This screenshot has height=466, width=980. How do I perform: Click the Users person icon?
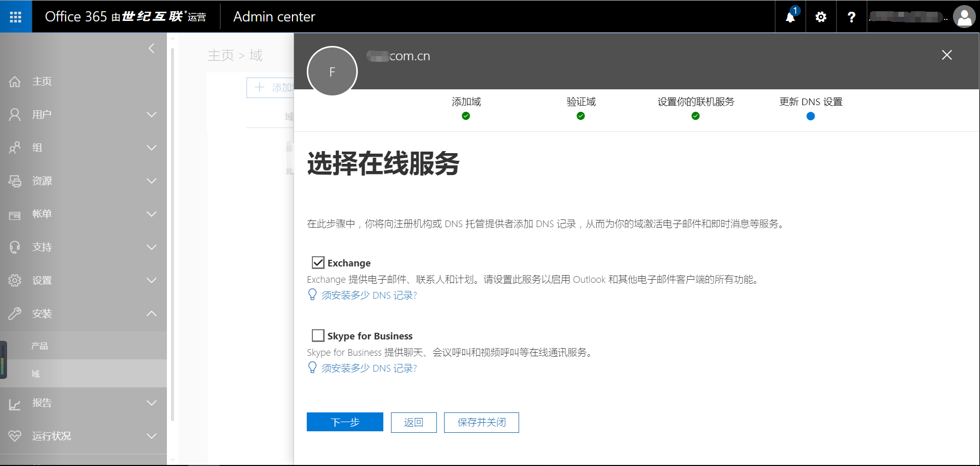point(15,115)
